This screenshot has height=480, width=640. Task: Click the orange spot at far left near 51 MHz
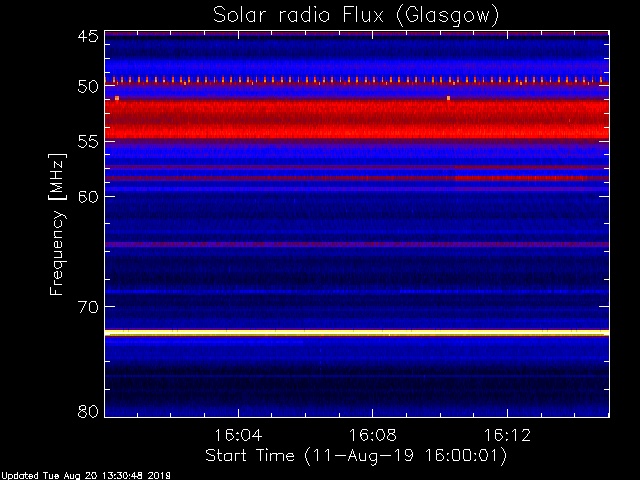pos(117,98)
